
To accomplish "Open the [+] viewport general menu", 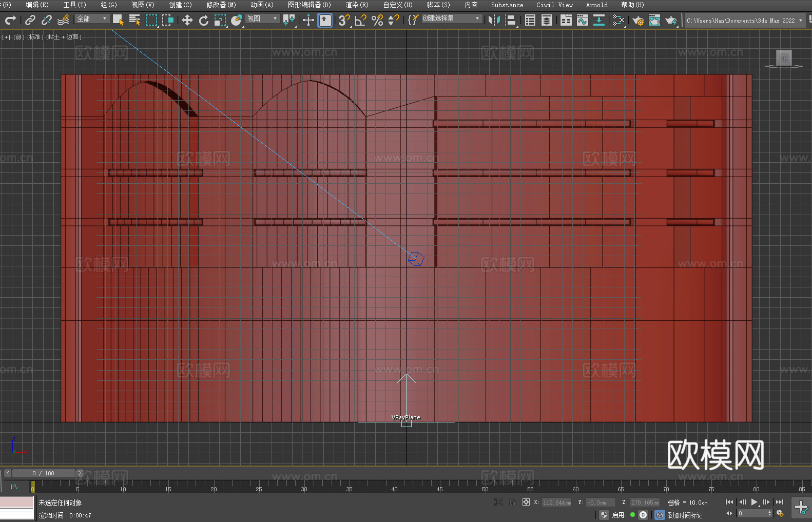I will (x=6, y=37).
